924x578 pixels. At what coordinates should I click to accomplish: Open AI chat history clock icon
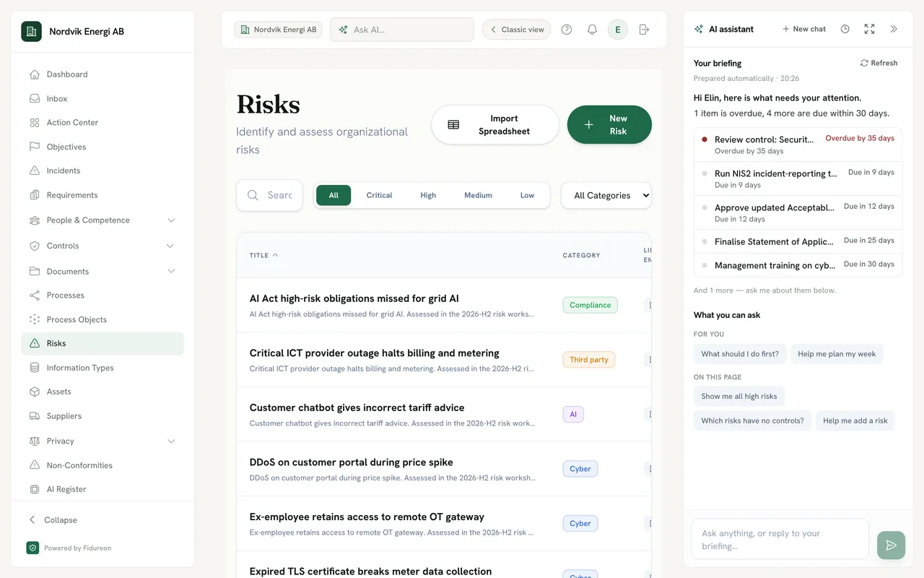(x=845, y=29)
